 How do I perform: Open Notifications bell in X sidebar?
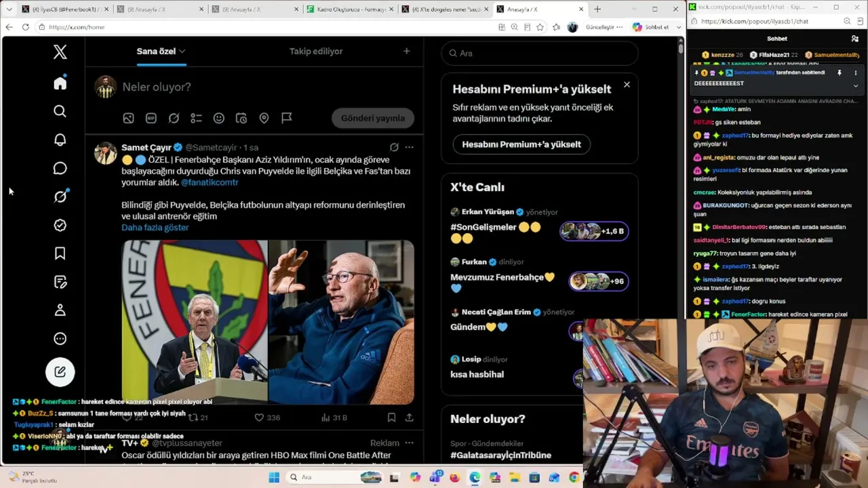tap(60, 140)
